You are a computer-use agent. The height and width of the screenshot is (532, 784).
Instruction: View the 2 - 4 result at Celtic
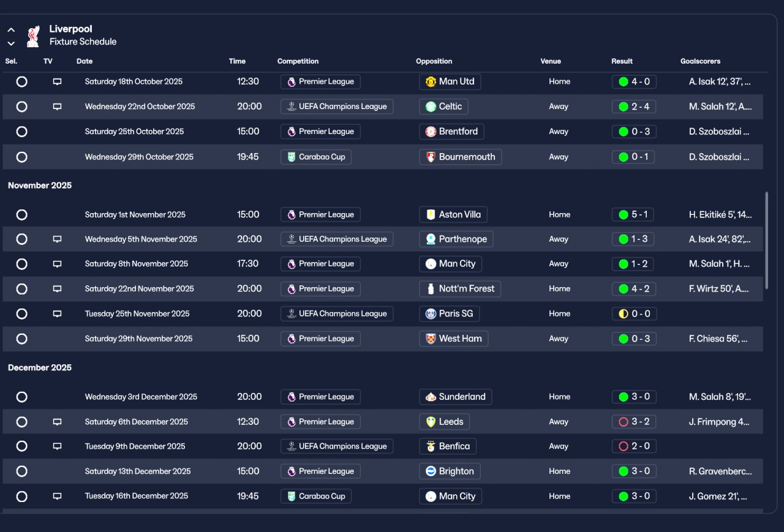[634, 107]
